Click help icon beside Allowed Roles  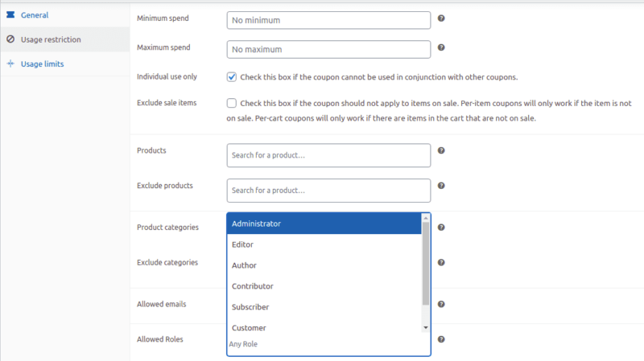click(x=441, y=339)
